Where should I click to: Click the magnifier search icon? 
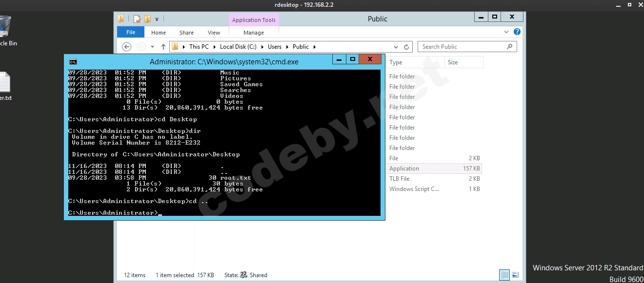510,47
